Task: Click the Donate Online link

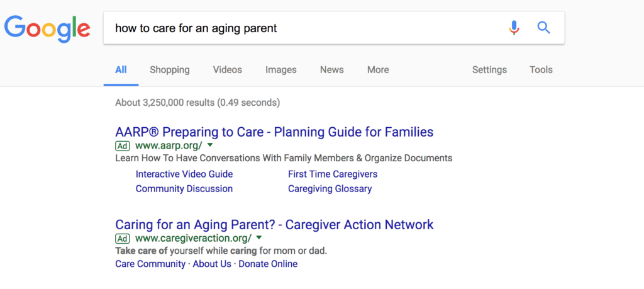Action: (268, 264)
